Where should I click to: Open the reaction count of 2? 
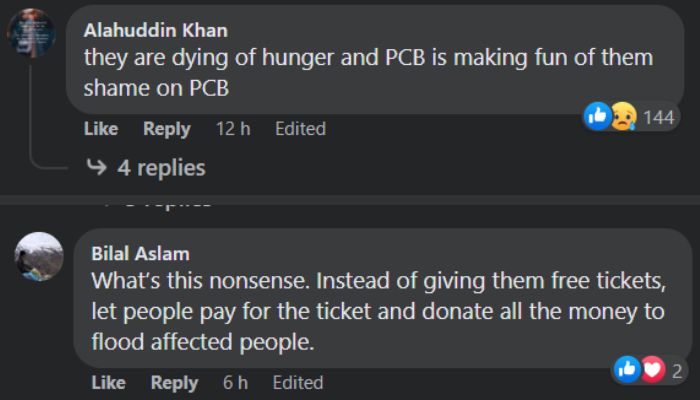pos(677,372)
